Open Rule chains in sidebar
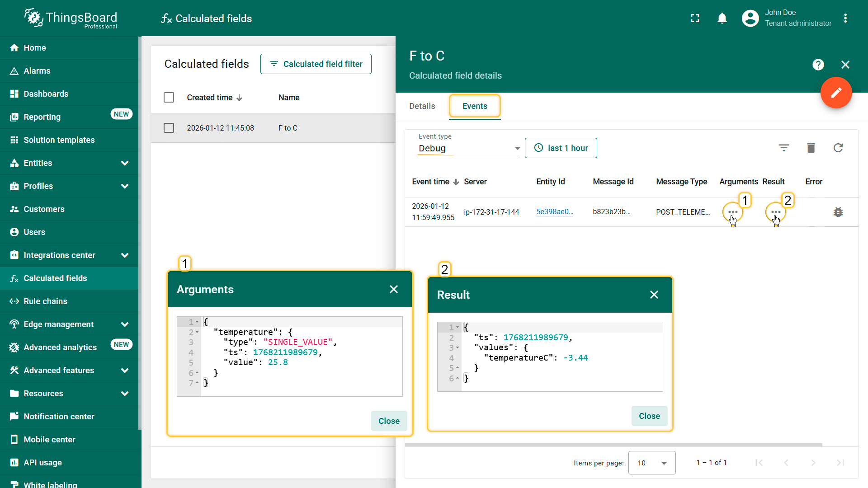This screenshot has width=868, height=488. 45,301
